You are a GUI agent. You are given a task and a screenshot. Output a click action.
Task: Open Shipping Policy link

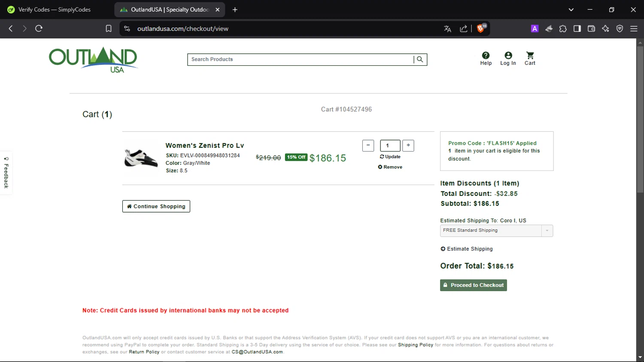pos(416,345)
